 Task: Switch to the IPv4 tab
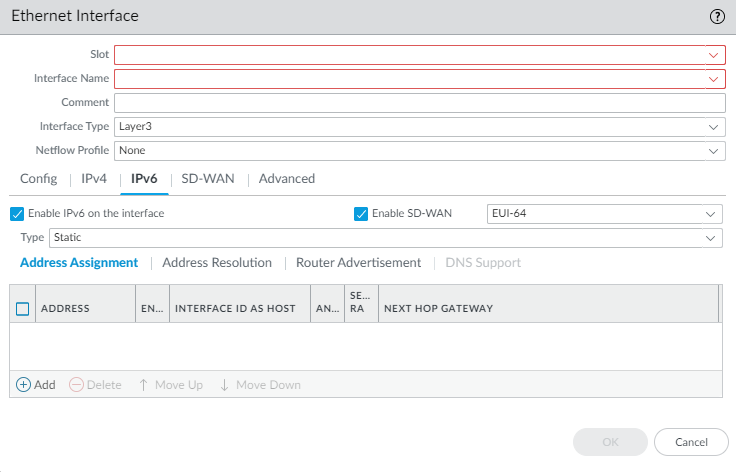pyautogui.click(x=94, y=179)
